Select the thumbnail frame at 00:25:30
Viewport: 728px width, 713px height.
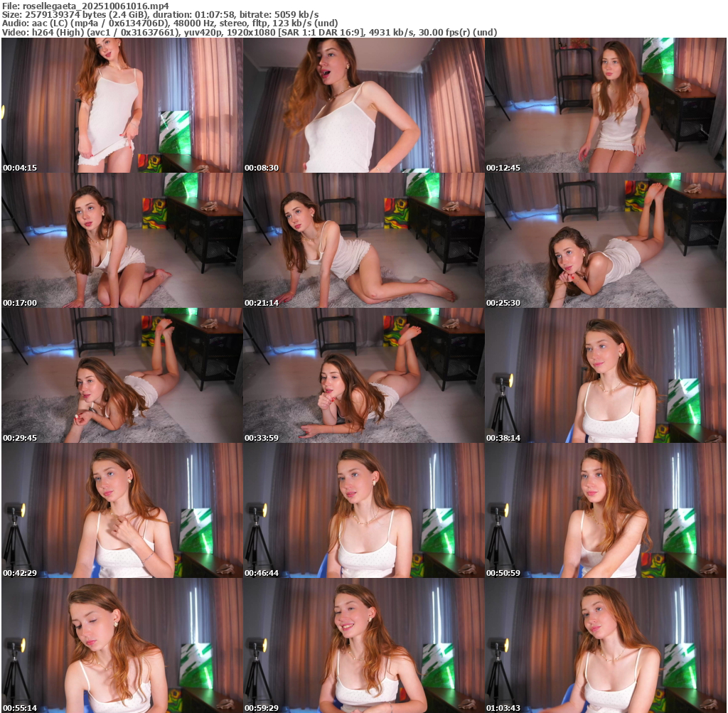[606, 240]
